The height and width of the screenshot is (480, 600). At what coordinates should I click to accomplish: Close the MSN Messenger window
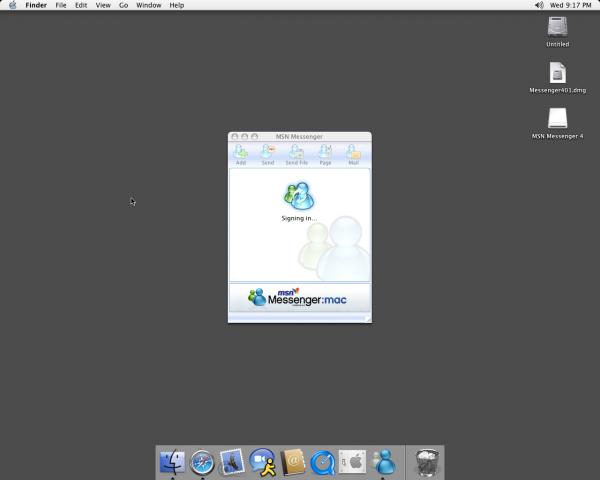(x=235, y=137)
